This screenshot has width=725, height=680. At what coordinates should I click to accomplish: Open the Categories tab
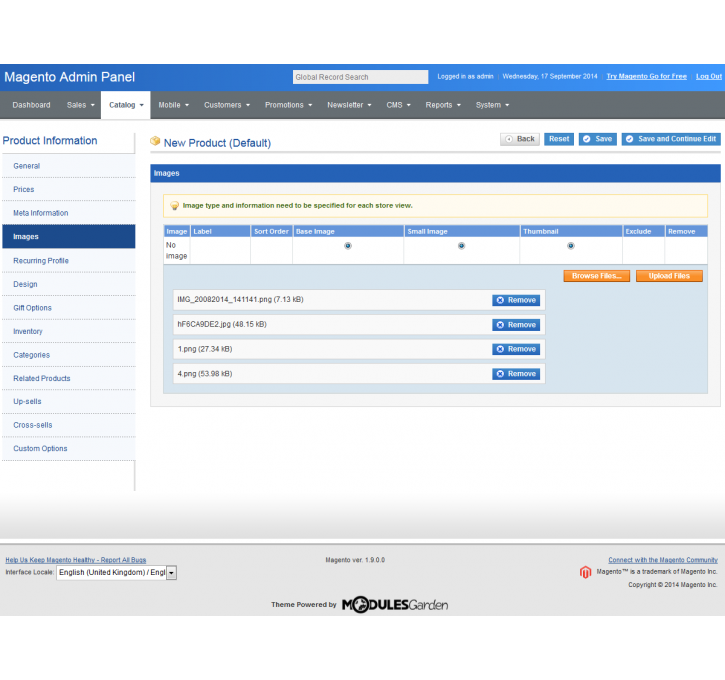click(69, 355)
